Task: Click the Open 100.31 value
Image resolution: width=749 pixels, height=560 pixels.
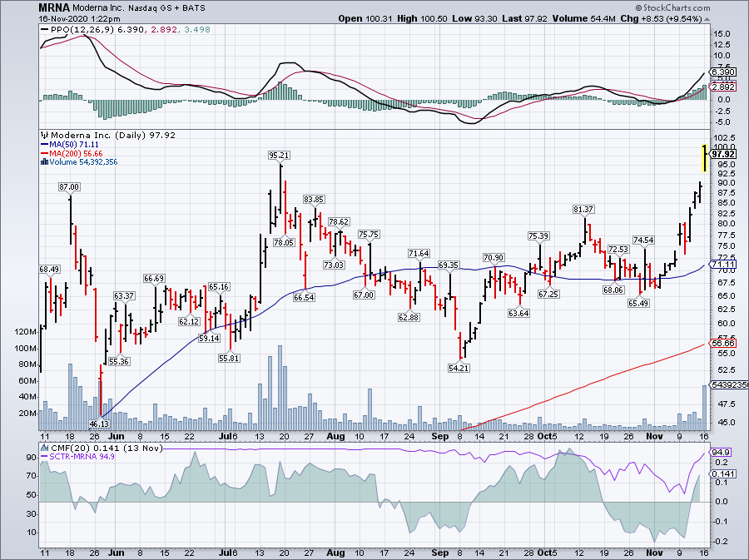Action: coord(365,19)
